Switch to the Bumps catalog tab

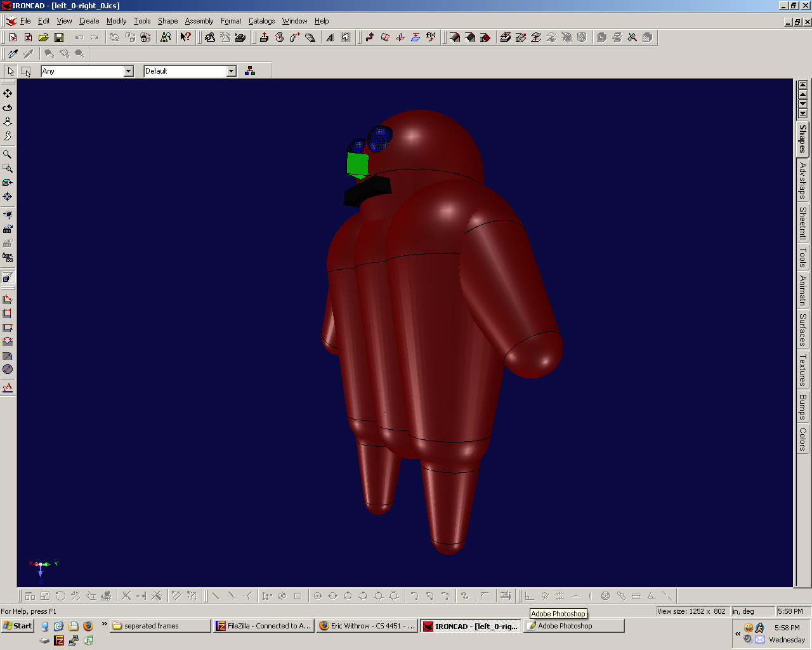click(802, 407)
